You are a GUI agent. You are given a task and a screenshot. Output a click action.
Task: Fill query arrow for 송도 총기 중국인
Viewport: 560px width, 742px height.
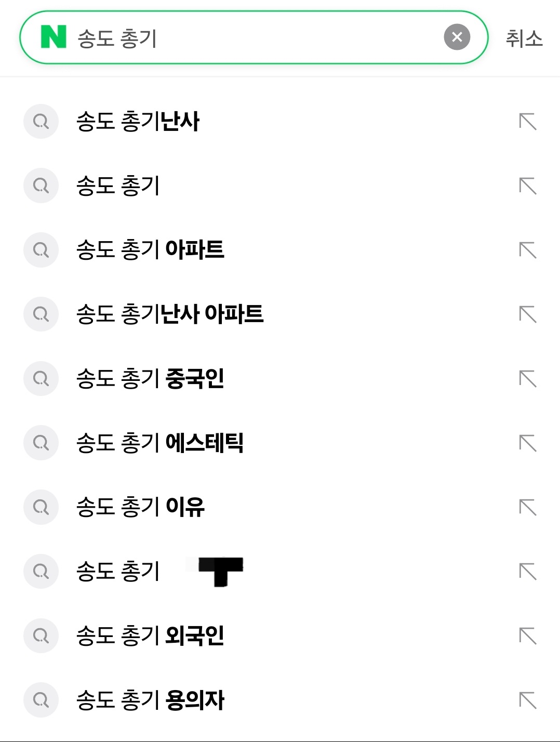point(527,379)
